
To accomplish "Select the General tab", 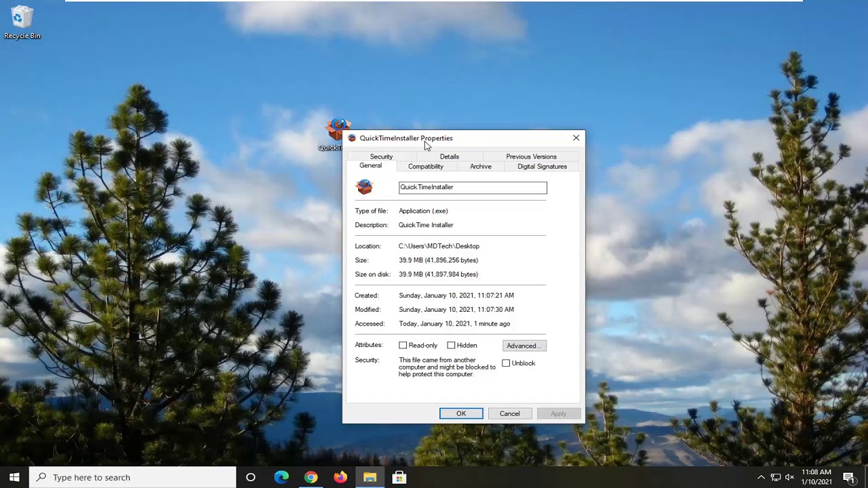I will [x=370, y=165].
